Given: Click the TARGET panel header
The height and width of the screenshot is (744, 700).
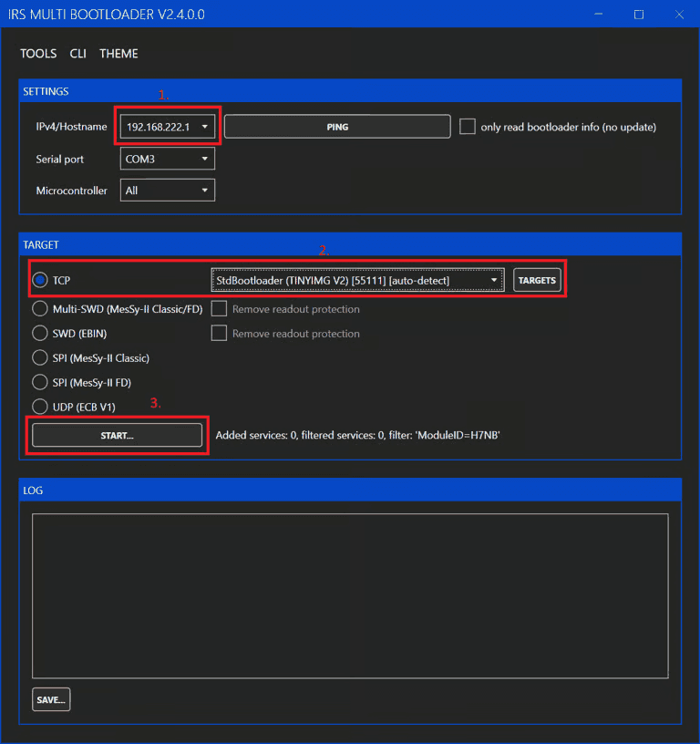Looking at the screenshot, I should coord(350,244).
